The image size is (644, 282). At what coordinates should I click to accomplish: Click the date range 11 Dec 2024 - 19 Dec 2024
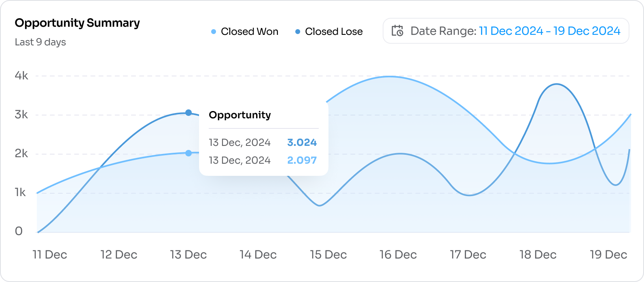[549, 31]
